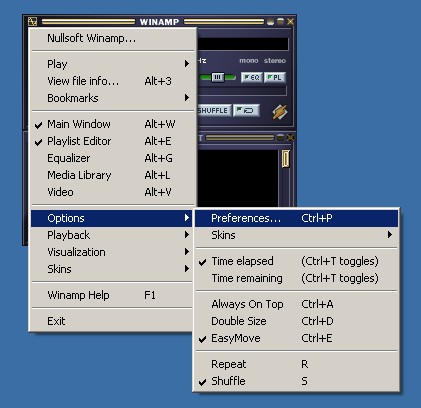
Task: Select the Time remaining option
Action: (296, 278)
